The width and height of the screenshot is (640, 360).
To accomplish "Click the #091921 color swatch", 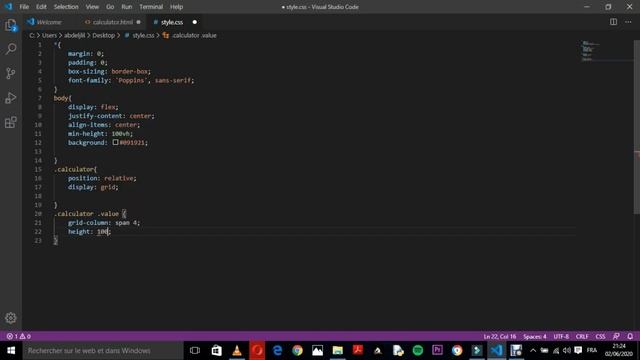I will click(x=116, y=142).
